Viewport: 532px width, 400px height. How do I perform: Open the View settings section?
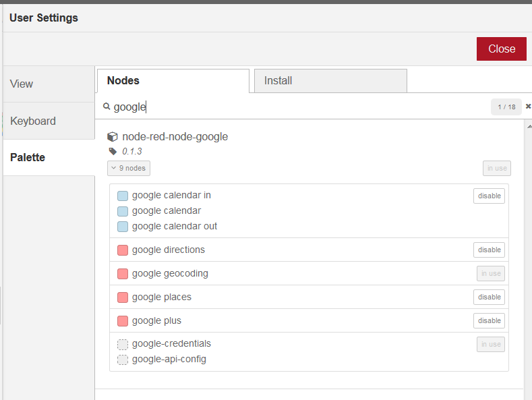click(49, 84)
